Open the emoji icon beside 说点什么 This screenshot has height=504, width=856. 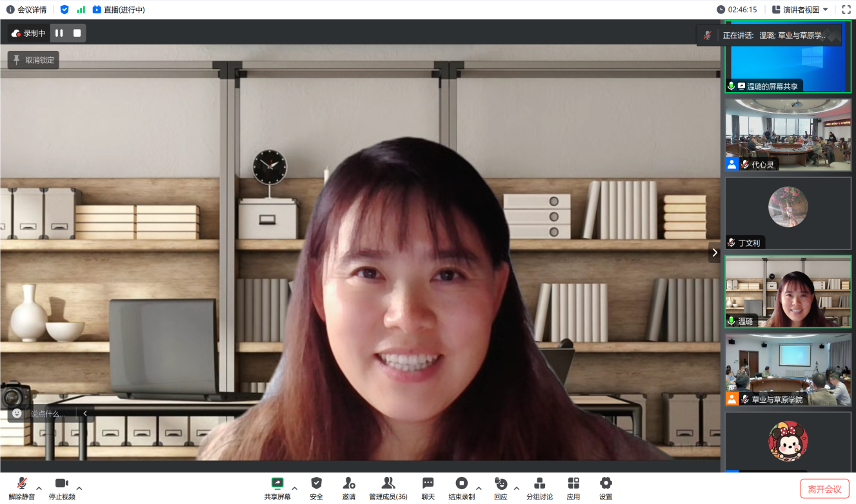pyautogui.click(x=17, y=414)
